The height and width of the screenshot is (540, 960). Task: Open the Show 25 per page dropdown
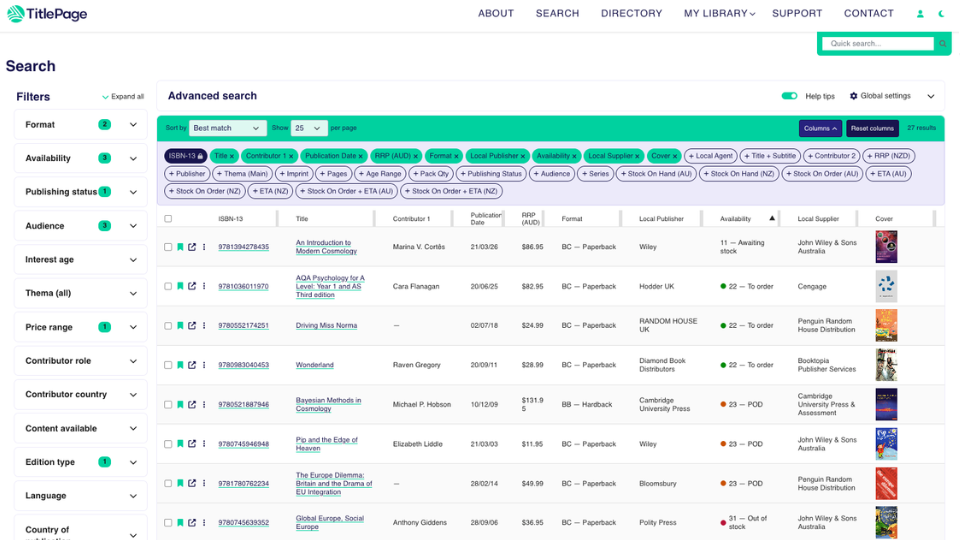click(309, 128)
